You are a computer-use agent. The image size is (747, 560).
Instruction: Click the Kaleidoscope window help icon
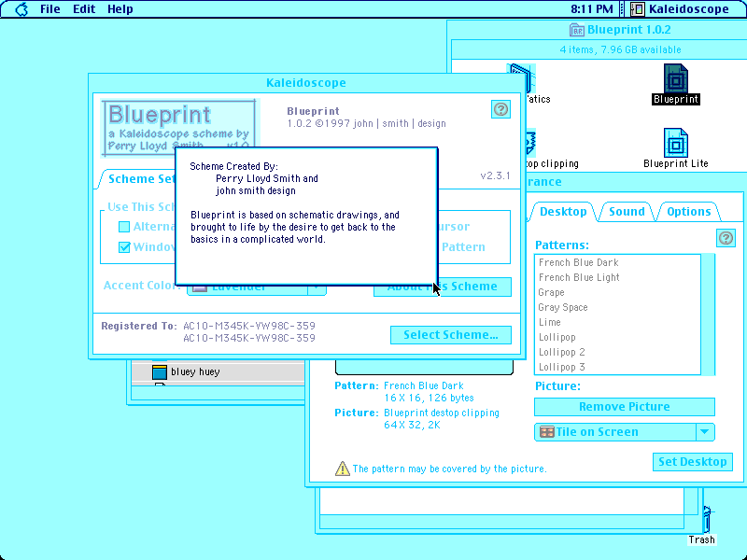(500, 109)
